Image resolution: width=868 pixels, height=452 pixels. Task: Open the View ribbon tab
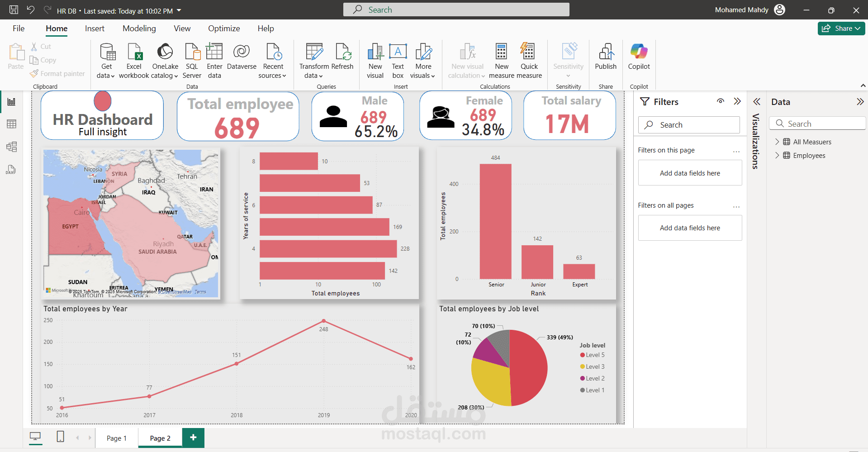click(182, 29)
